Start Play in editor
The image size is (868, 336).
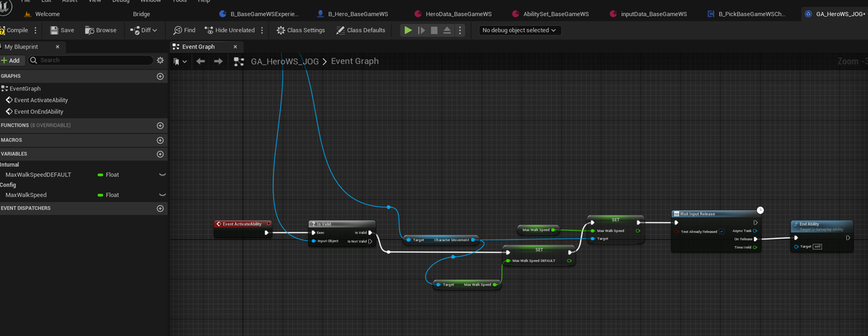tap(409, 30)
